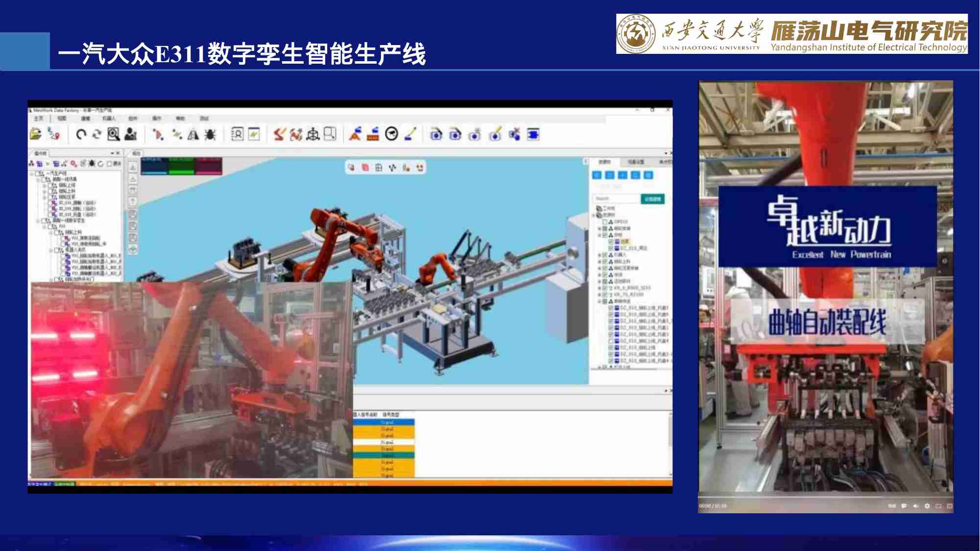980x551 pixels.
Task: Click the magenta status indicator block
Action: coord(209,166)
